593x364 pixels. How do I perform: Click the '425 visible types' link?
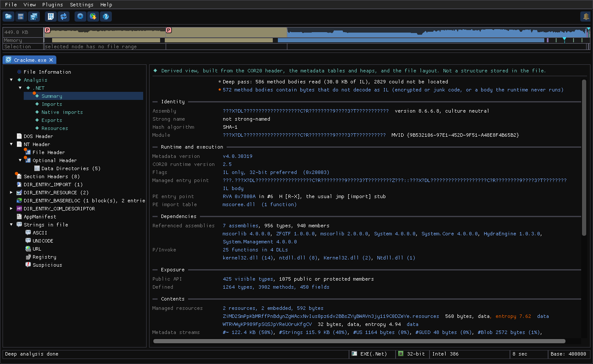248,279
